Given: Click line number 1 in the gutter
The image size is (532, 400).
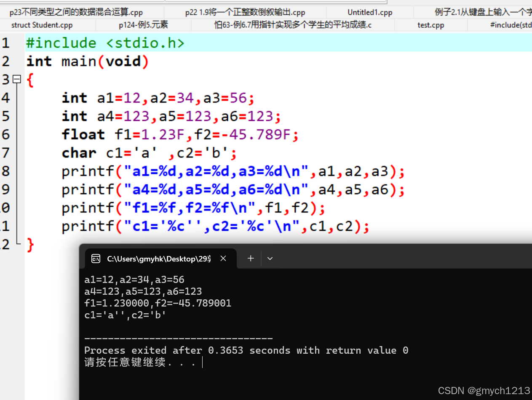Looking at the screenshot, I should [5, 43].
